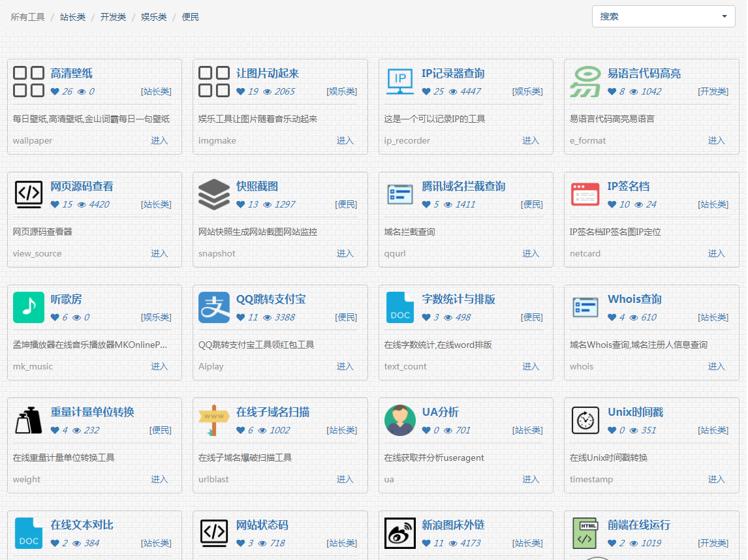This screenshot has height=560, width=748.
Task: Click the urlblast label
Action: (x=213, y=480)
